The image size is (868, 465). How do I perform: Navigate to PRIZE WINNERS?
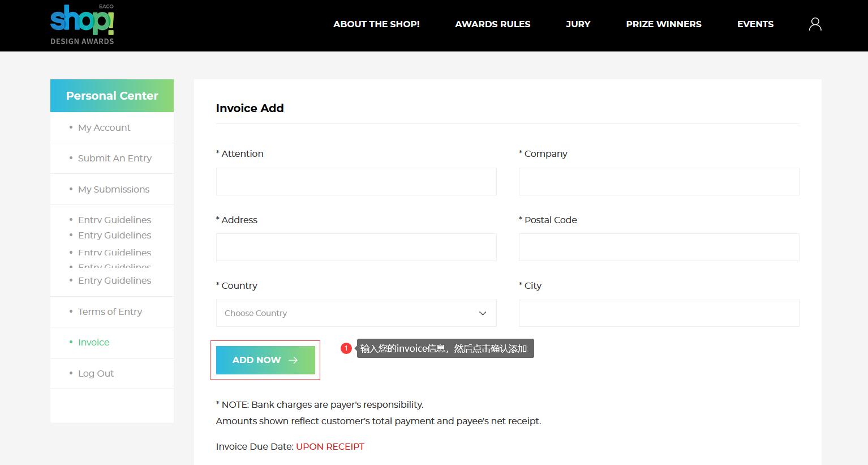(x=663, y=24)
